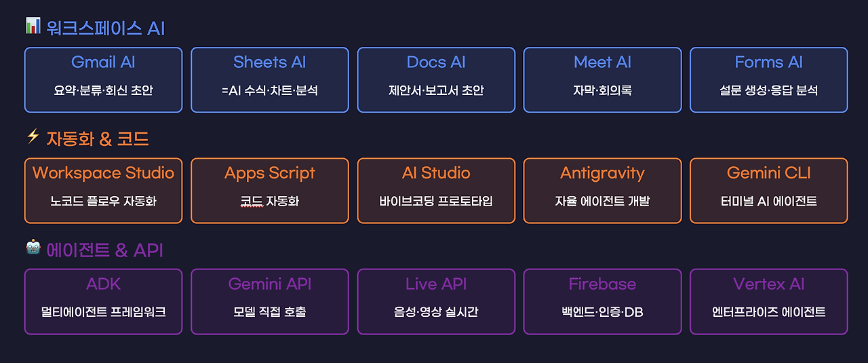The image size is (868, 363).
Task: Open the Firebase card
Action: point(602,302)
